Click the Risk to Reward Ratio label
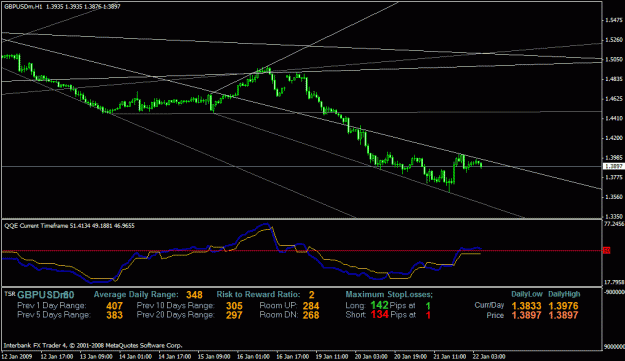This screenshot has width=625, height=361. pos(258,294)
